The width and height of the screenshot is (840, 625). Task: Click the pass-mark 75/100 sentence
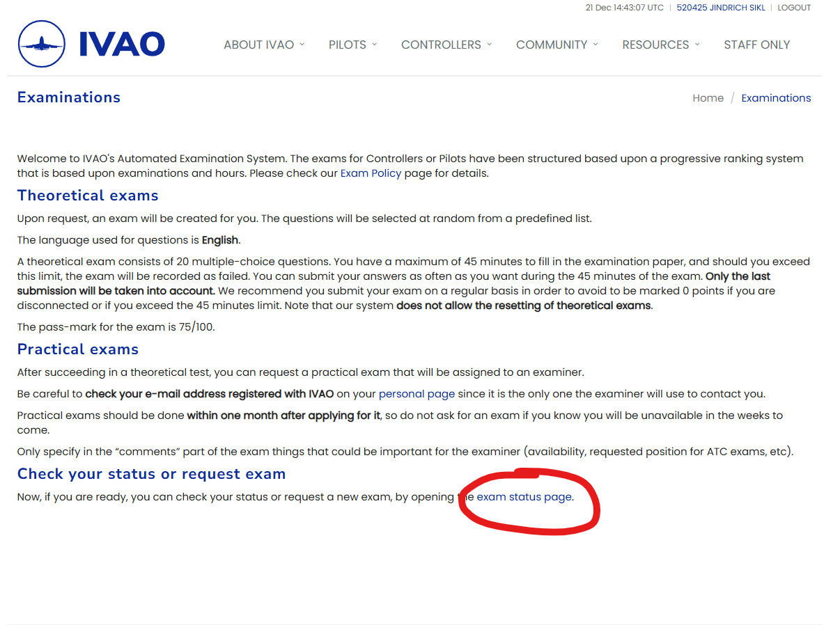click(x=116, y=327)
